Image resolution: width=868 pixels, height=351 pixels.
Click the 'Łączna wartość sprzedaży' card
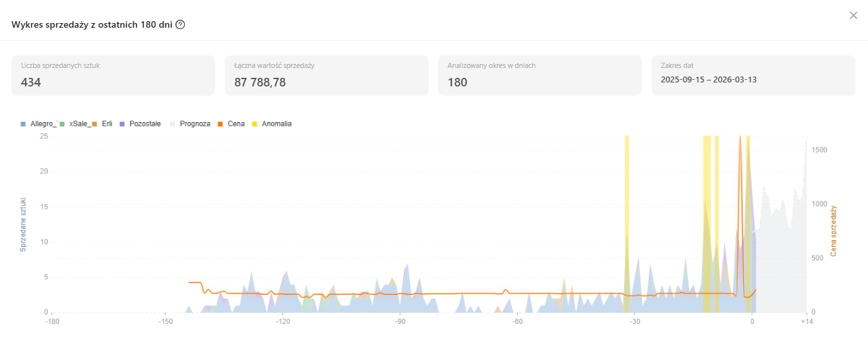point(326,75)
